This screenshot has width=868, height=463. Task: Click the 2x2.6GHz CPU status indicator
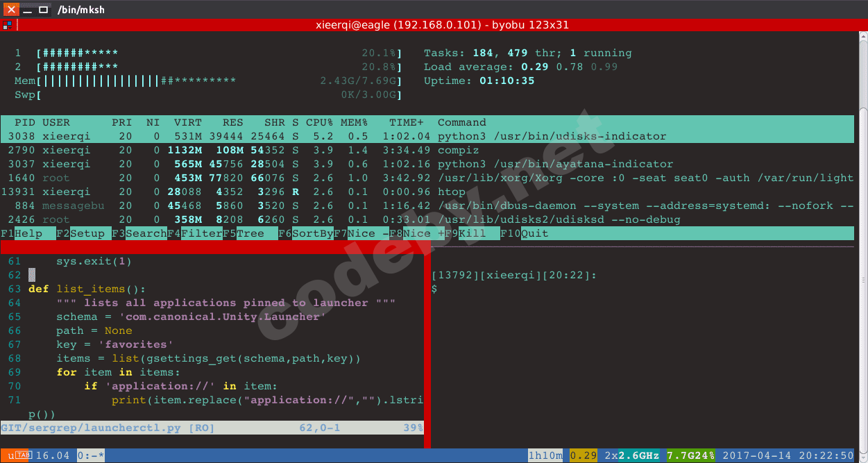pos(632,455)
